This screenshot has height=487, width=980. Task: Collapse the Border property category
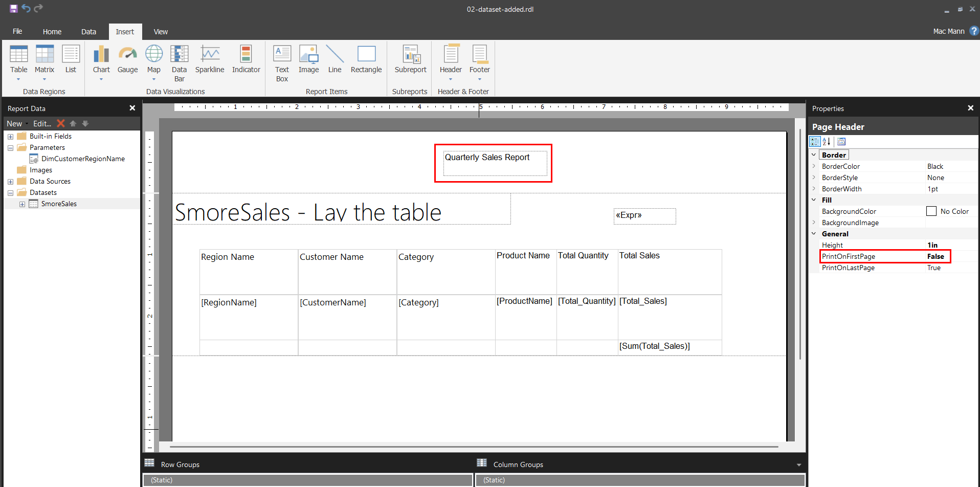pos(814,154)
